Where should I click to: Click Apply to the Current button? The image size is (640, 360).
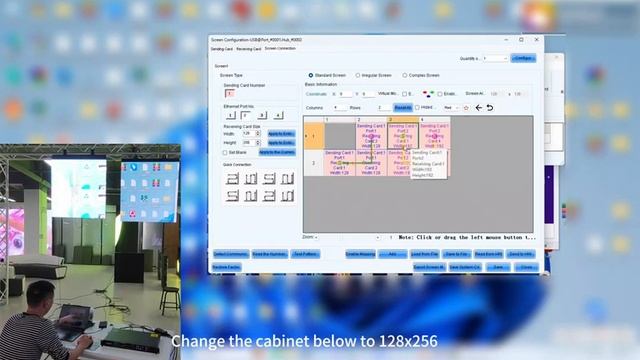[x=277, y=152]
